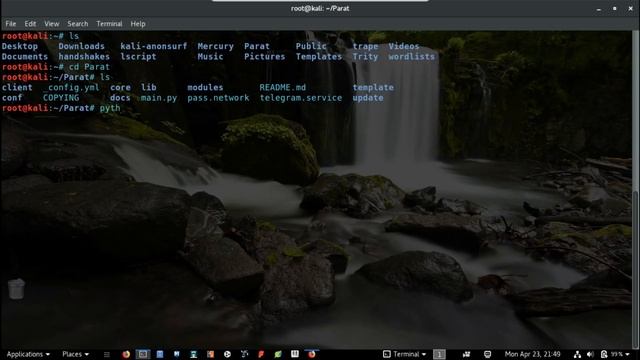The height and width of the screenshot is (360, 640).
Task: Open the teal icon after Metasploit
Action: (193, 354)
